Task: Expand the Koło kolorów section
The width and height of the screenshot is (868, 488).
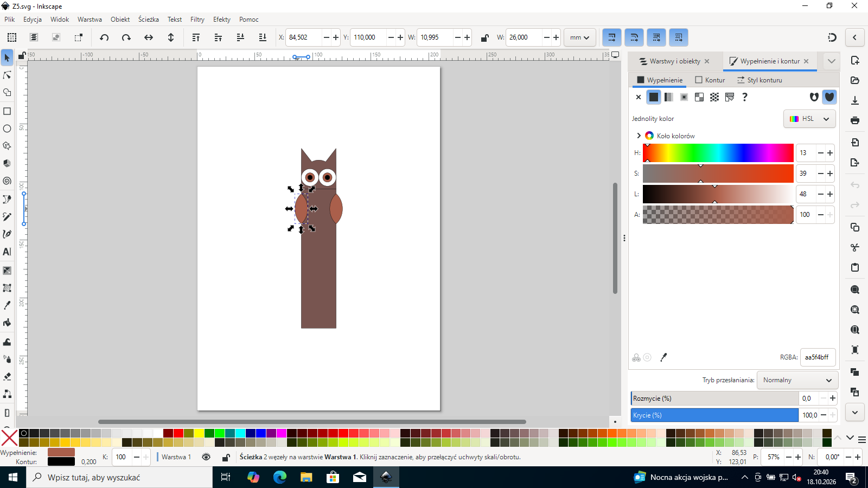Action: [639, 136]
